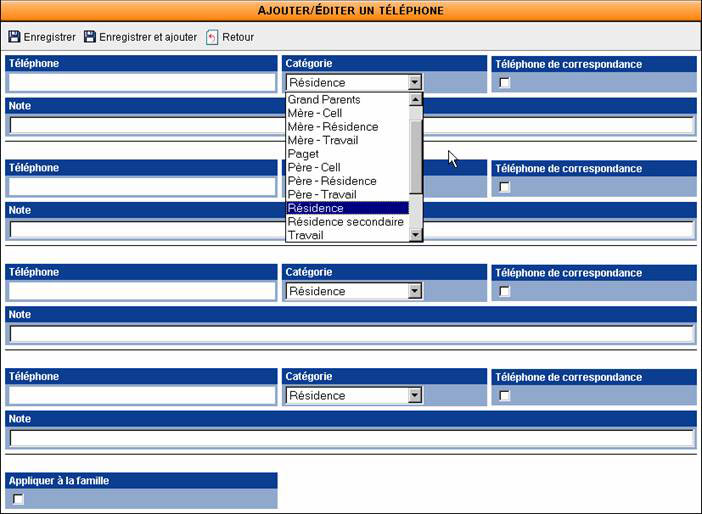Tick third Téléphone de correspondance checkbox

click(505, 291)
